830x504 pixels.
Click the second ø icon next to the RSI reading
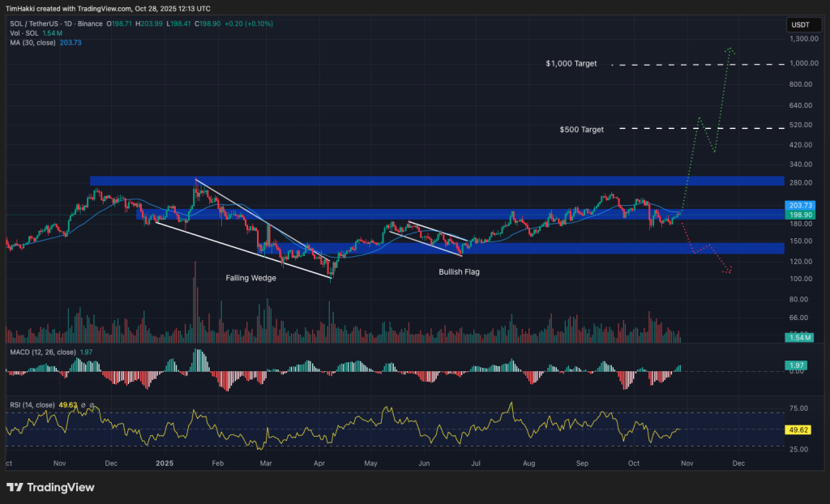[x=92, y=405]
